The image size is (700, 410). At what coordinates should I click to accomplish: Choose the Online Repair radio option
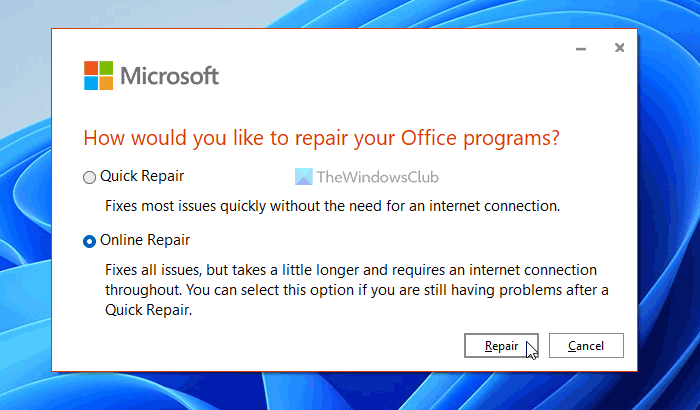coord(90,241)
